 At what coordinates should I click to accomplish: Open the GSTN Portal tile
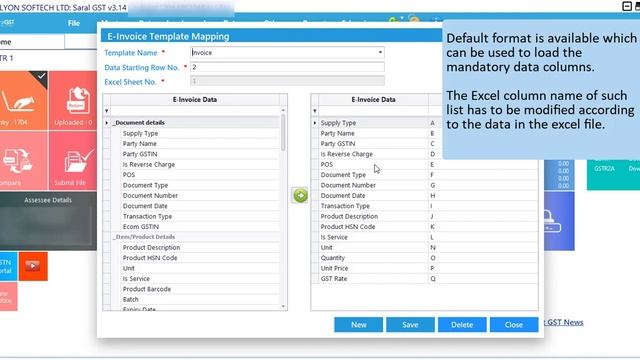point(9,267)
